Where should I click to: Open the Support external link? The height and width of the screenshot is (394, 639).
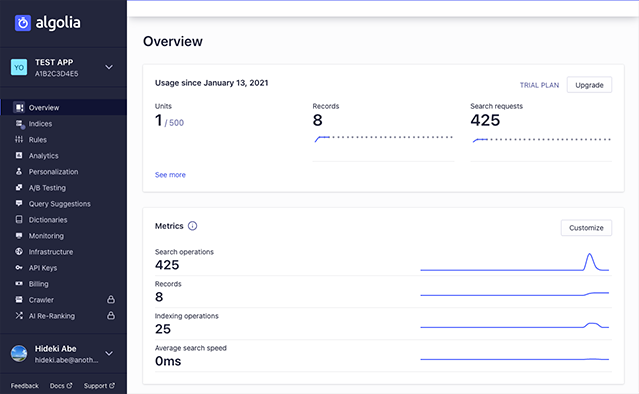point(99,385)
